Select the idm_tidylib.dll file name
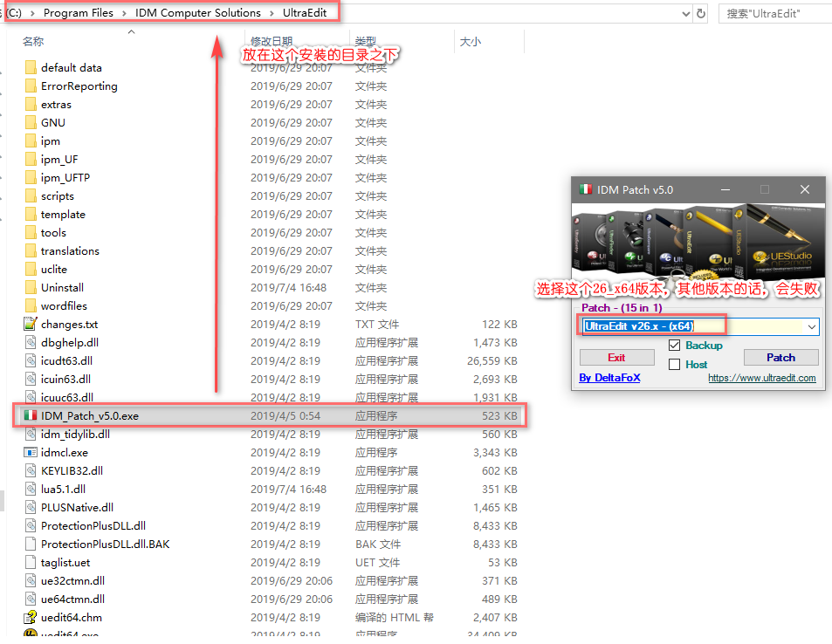Image resolution: width=832 pixels, height=644 pixels. click(x=75, y=434)
